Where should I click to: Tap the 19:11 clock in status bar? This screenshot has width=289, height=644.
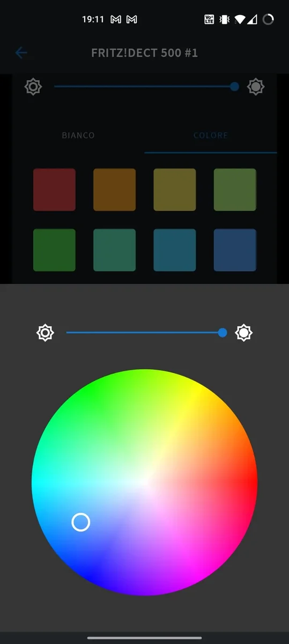[x=93, y=19]
